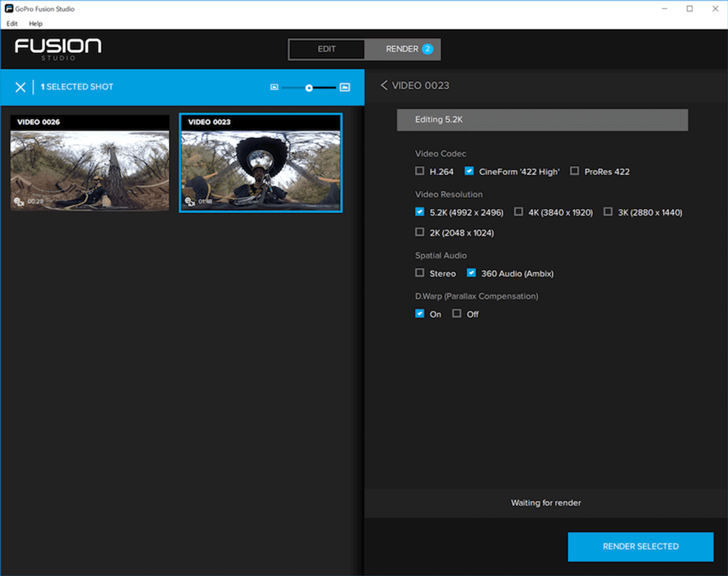Click the '1 SELECTED SHOT' label

(77, 87)
